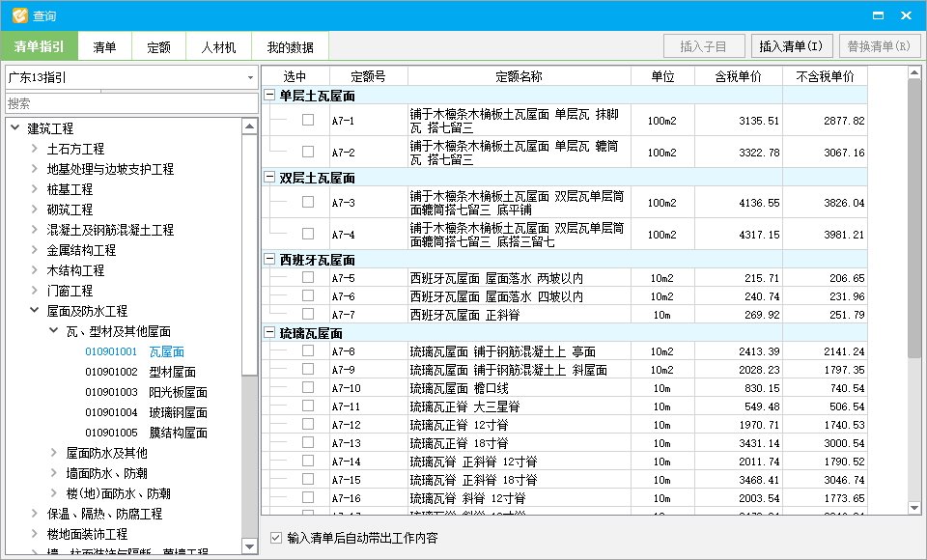Check the box for quota A7-2
This screenshot has width=927, height=560.
click(308, 152)
